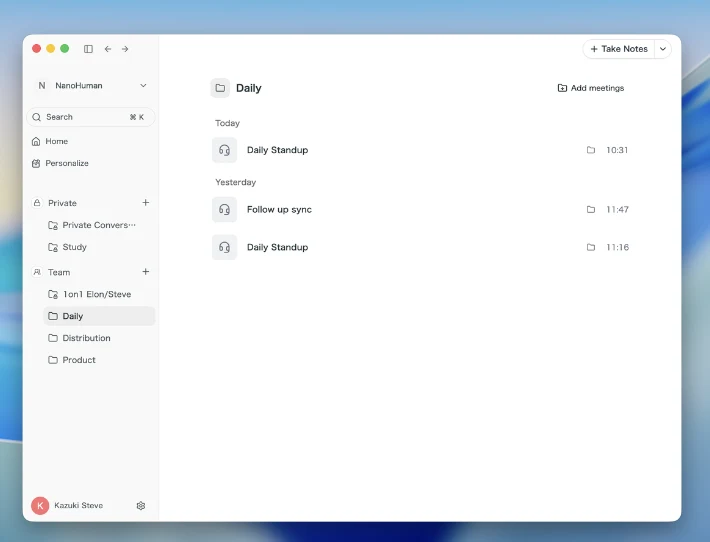Click the 10:31 timestamp
This screenshot has width=710, height=542.
pos(617,150)
